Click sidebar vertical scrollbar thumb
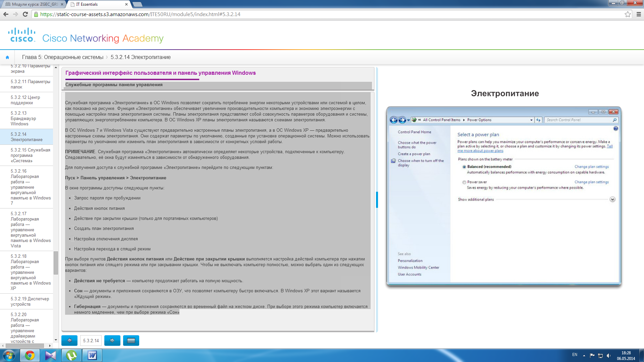644x362 pixels. point(56,263)
